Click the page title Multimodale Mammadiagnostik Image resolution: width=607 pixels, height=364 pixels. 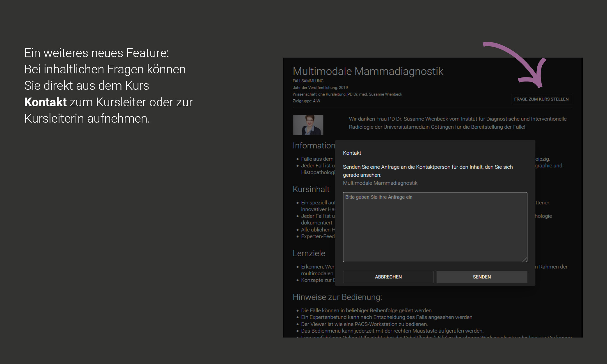click(x=368, y=71)
